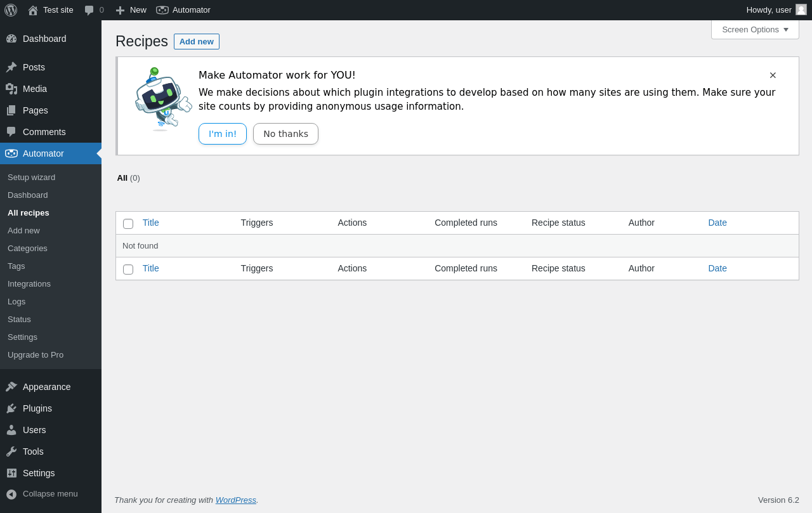Tick the select-all checkbox in table footer

coord(128,269)
